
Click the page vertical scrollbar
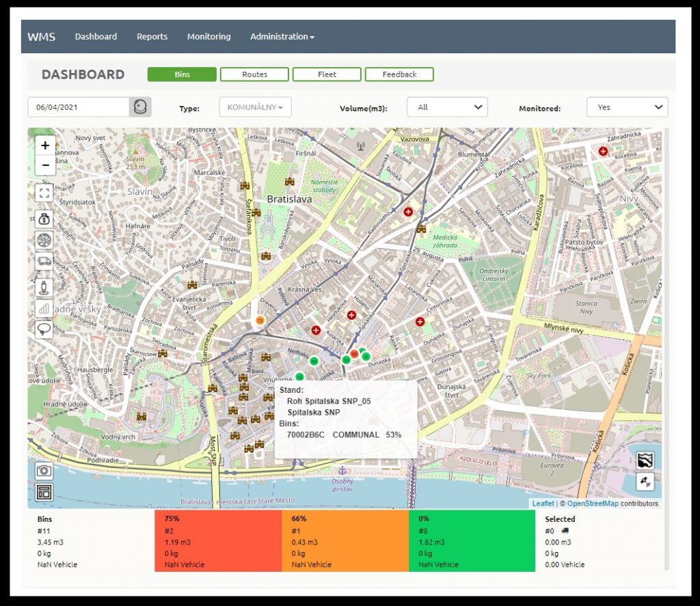click(x=667, y=349)
